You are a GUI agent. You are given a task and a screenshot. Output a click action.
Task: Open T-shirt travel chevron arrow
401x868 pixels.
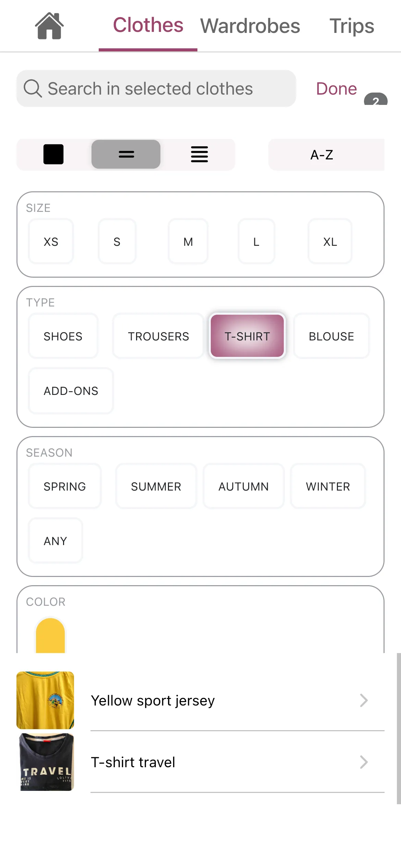[364, 762]
